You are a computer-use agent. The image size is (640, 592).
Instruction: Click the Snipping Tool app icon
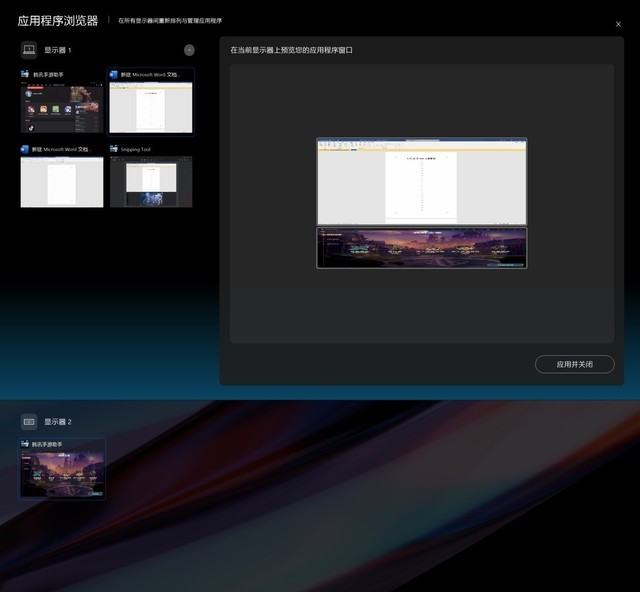point(114,150)
